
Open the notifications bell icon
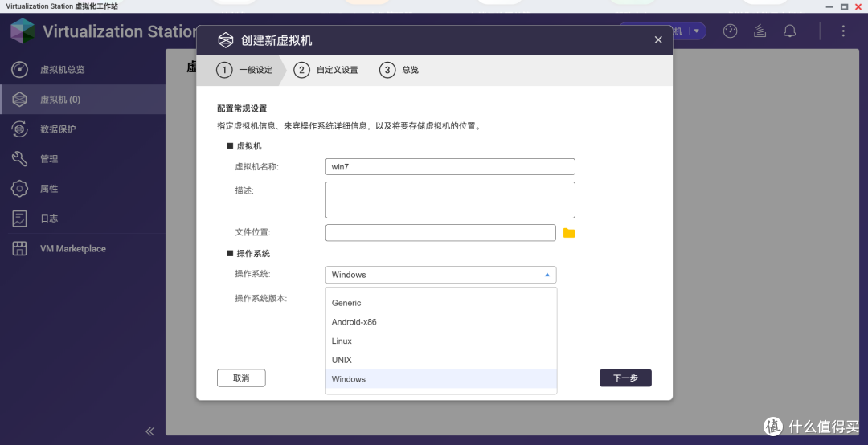coord(790,31)
